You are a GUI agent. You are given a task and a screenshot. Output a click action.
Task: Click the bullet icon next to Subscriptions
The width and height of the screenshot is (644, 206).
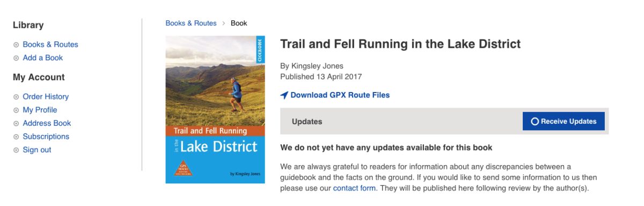click(16, 137)
